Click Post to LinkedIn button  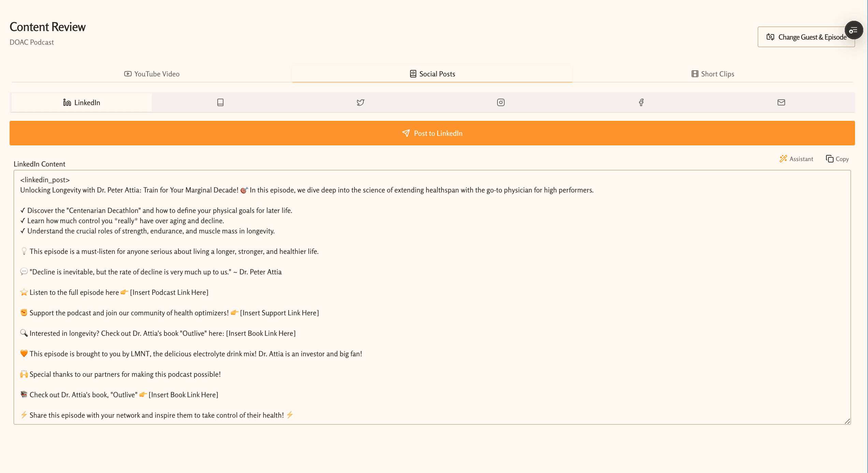coord(432,133)
